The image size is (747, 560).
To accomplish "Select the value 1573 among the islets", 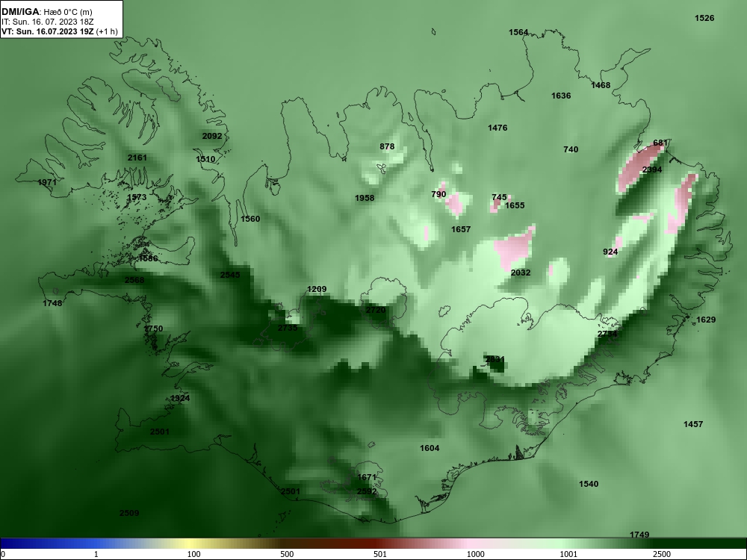I will 137,197.
